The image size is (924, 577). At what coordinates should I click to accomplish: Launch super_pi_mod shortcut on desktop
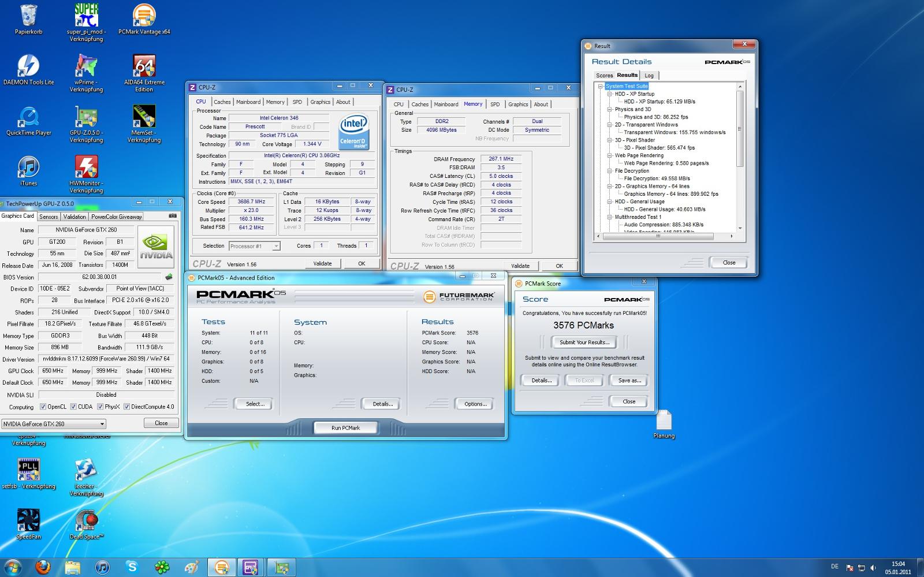tap(86, 22)
